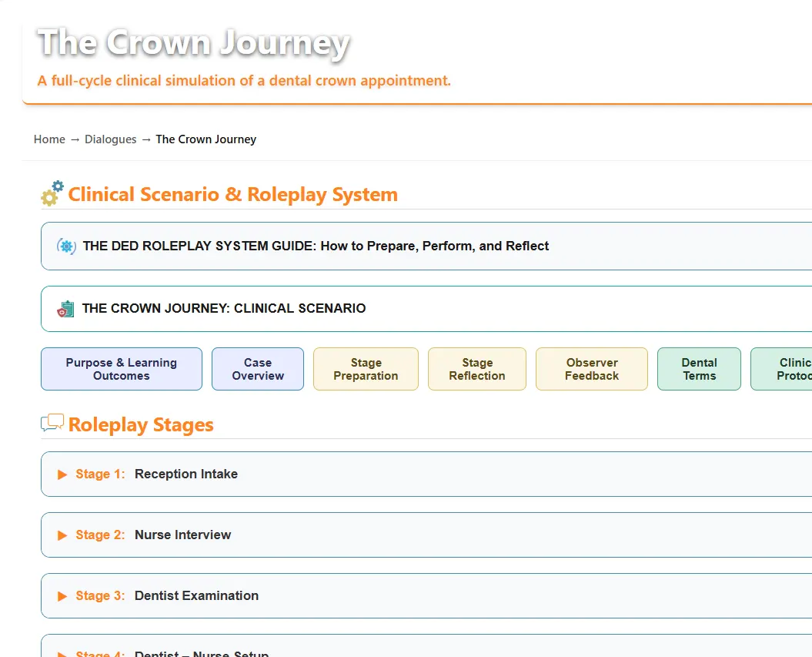
Task: View the Dental Terms button
Action: click(699, 369)
